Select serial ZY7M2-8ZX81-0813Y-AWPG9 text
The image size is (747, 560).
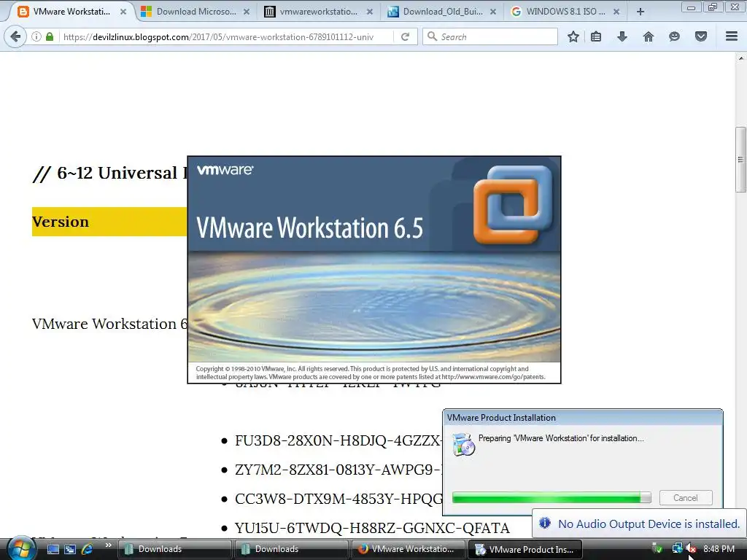click(338, 470)
